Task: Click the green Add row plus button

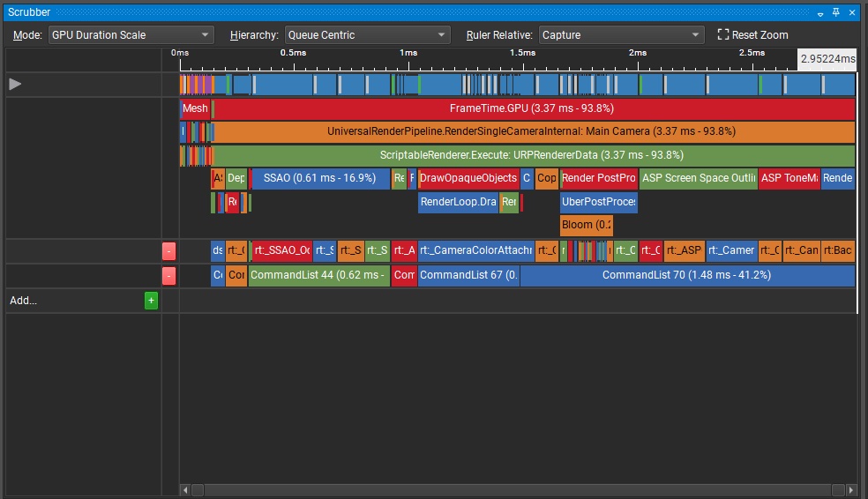Action: tap(151, 301)
